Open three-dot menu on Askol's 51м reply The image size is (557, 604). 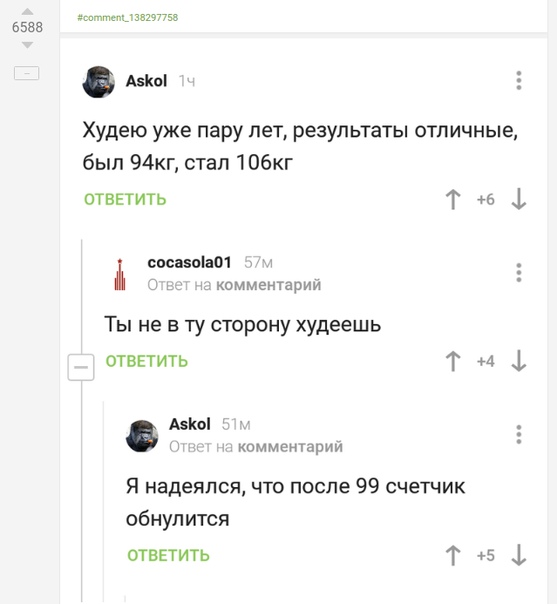click(x=518, y=435)
